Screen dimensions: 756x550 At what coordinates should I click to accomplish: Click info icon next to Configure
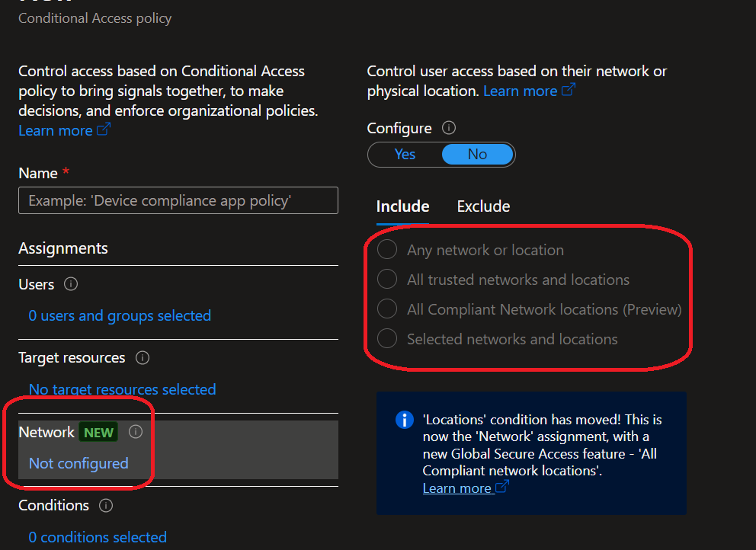449,128
